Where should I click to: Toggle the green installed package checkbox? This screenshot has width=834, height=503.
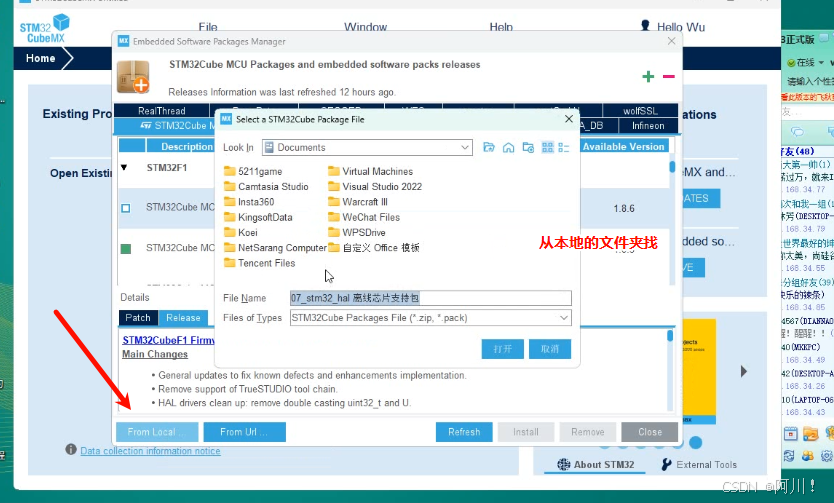click(126, 249)
